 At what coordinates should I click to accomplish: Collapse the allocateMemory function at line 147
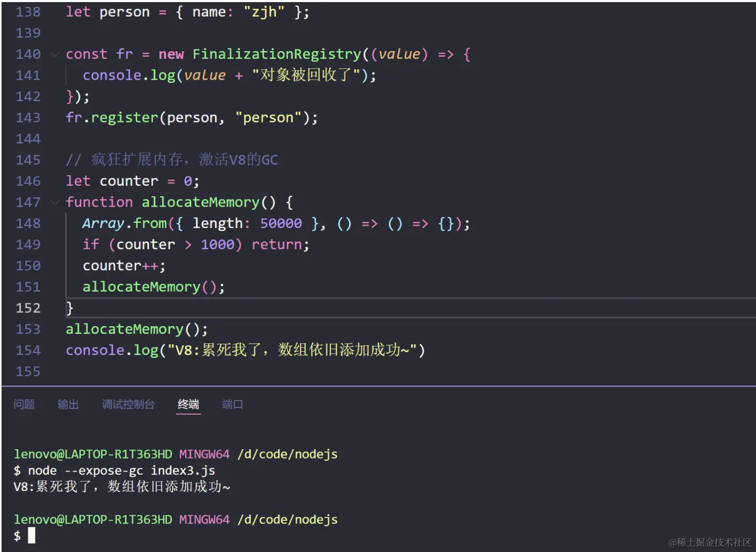[x=55, y=202]
